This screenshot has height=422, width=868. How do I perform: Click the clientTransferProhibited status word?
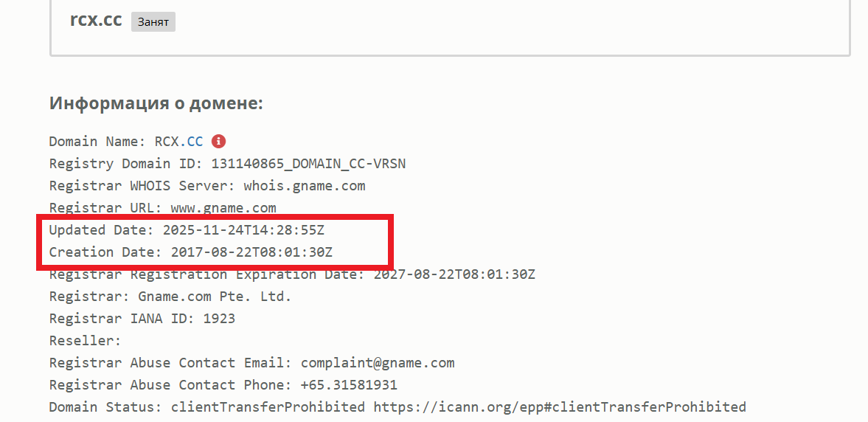268,407
